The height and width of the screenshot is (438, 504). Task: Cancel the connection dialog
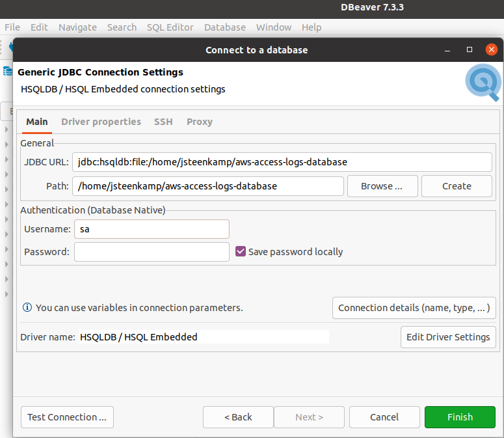(x=384, y=417)
